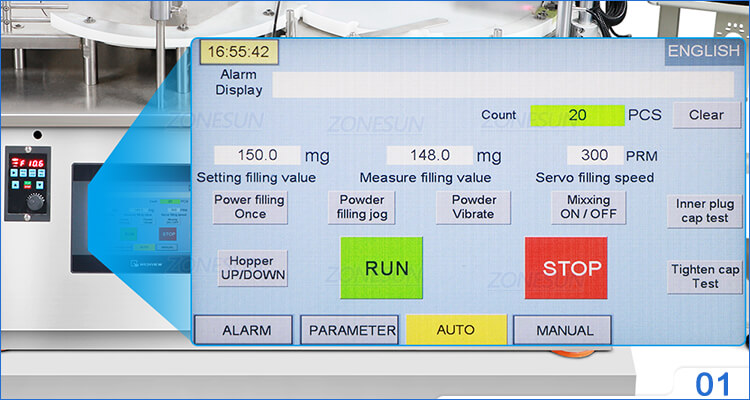
Task: Click the speed controller's round knob
Action: (x=35, y=202)
